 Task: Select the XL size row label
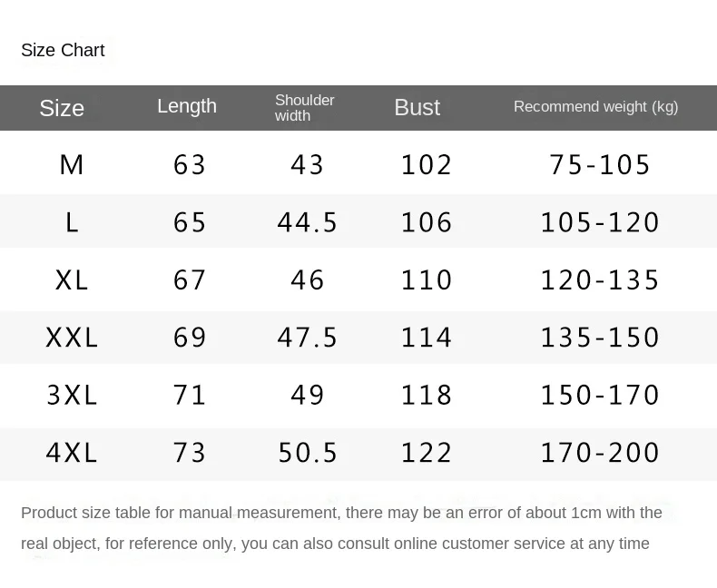click(72, 279)
